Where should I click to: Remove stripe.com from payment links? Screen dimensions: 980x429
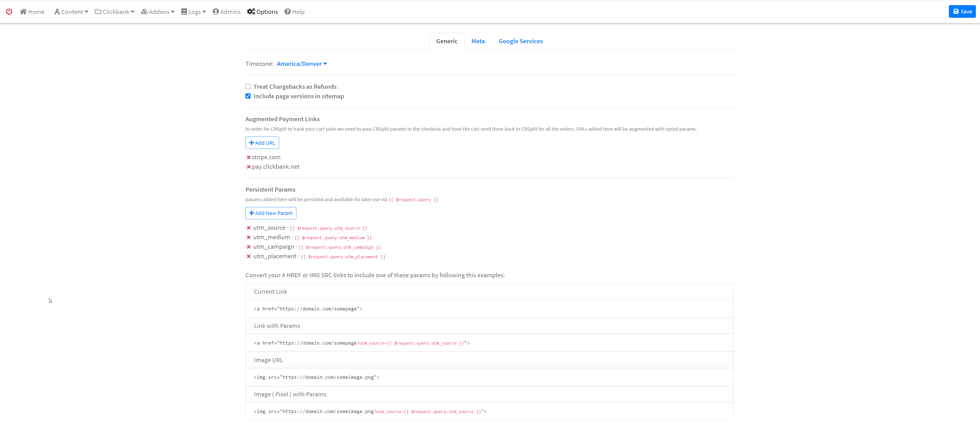[249, 157]
